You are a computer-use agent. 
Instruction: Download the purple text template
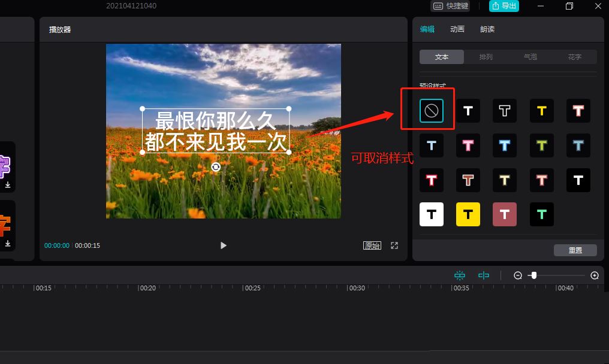pos(8,185)
